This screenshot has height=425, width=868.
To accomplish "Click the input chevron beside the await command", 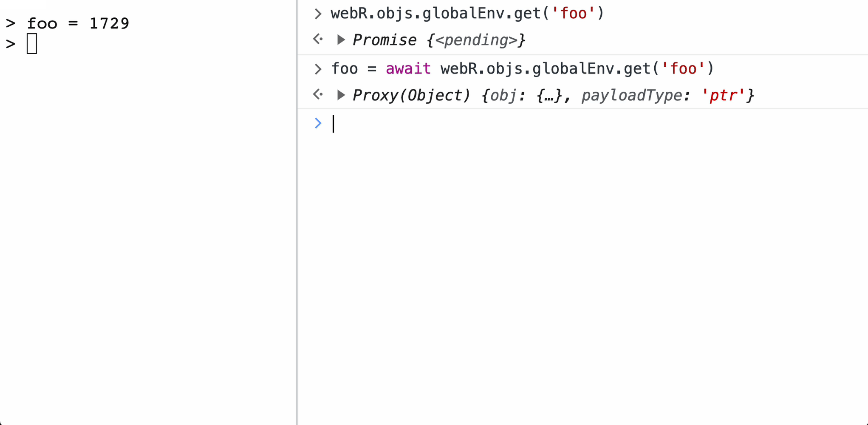I will 318,69.
